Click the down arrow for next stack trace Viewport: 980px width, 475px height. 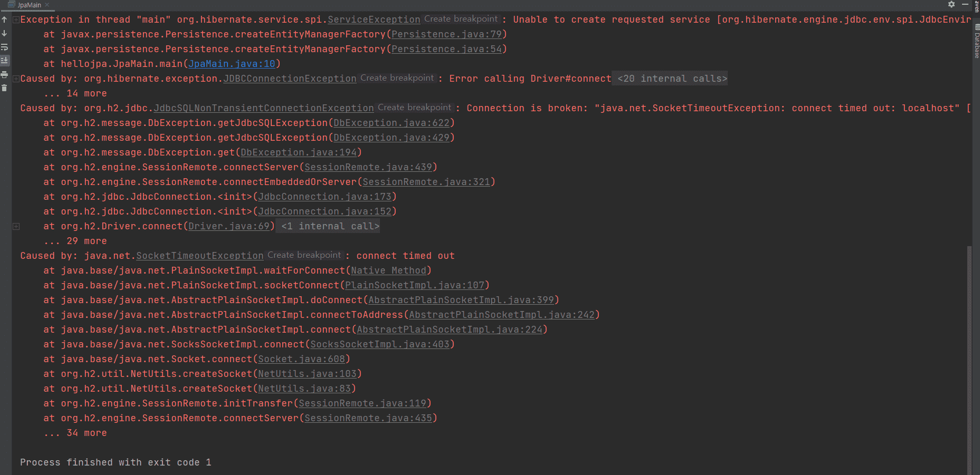[4, 33]
